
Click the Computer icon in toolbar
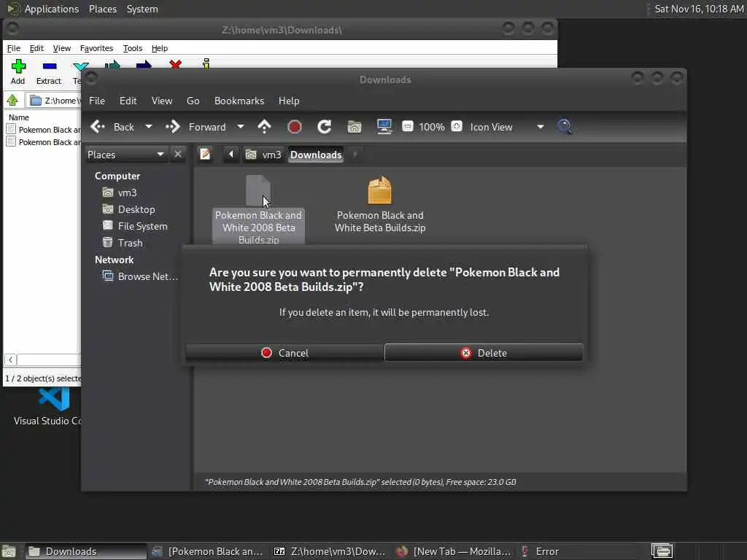point(384,127)
